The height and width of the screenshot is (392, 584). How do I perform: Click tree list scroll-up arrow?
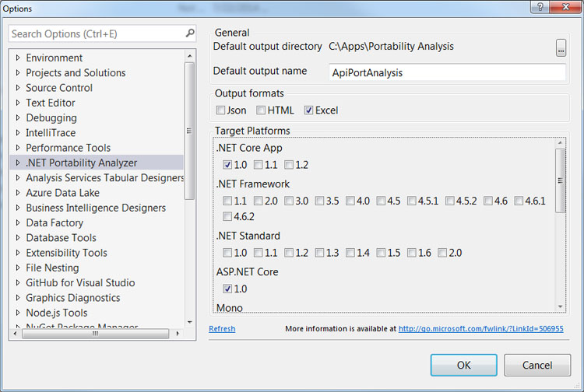(189, 56)
